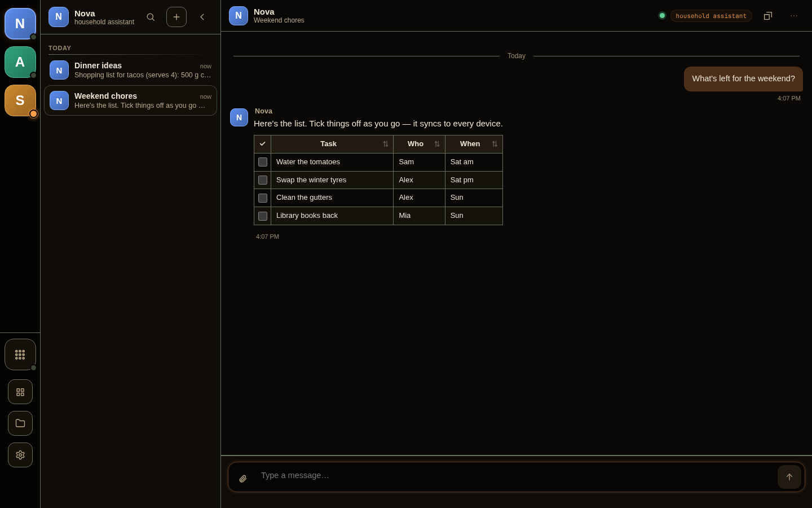Search conversations with the magnifier icon

click(x=151, y=17)
